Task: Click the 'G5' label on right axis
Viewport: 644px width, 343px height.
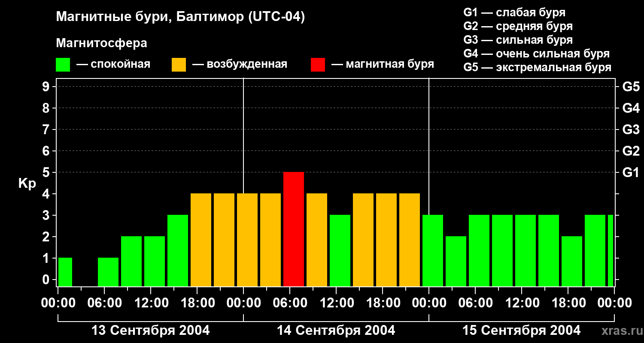Action: tap(631, 87)
